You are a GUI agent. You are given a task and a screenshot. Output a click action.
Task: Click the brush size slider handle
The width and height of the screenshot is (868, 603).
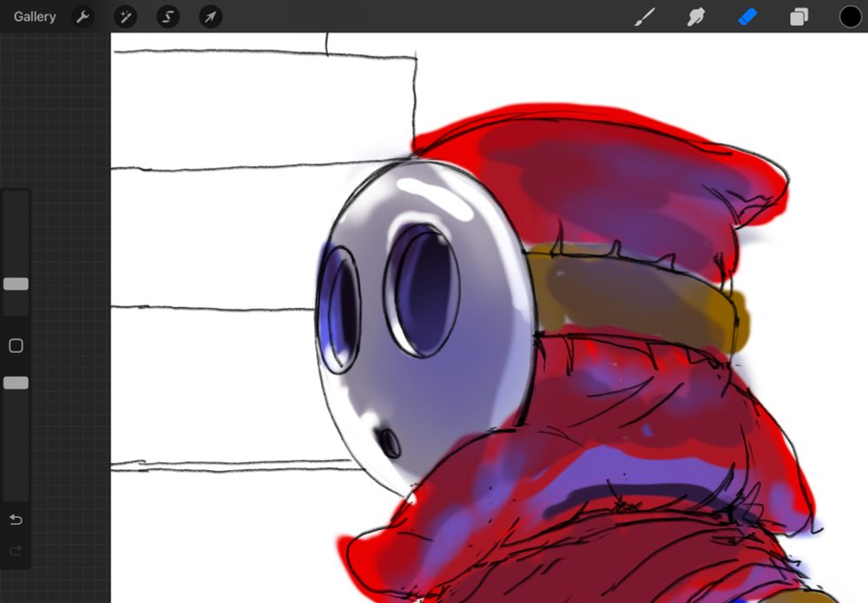coord(16,284)
